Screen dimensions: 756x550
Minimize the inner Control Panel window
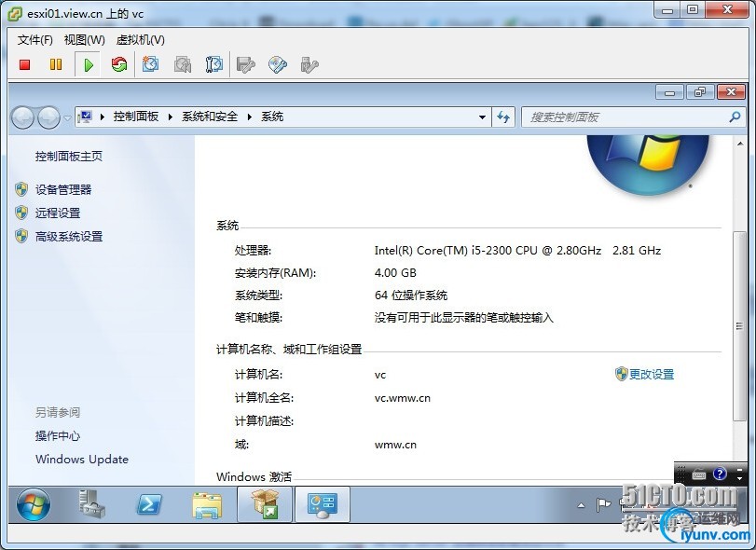669,91
